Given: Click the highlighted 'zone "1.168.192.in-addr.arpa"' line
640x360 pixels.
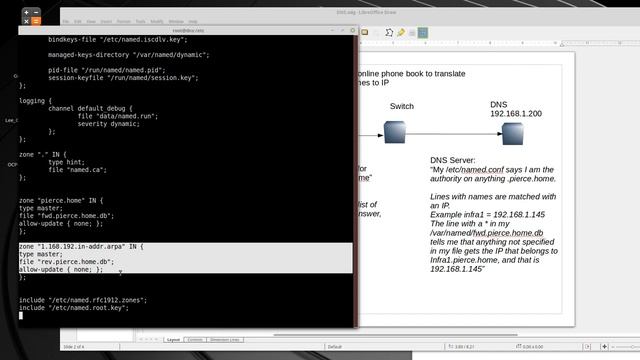Looking at the screenshot, I should pos(81,247).
